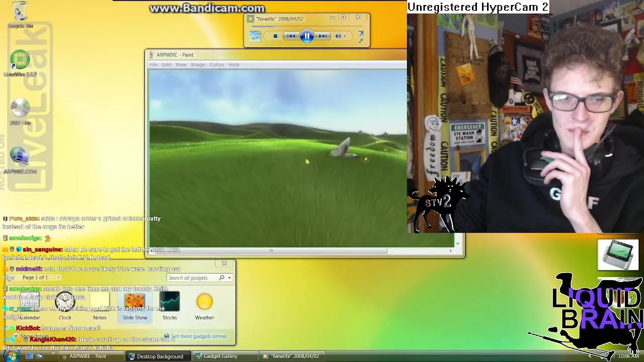Open the Colors menu in Paint
Screen dimensions: 644x362
click(217, 64)
